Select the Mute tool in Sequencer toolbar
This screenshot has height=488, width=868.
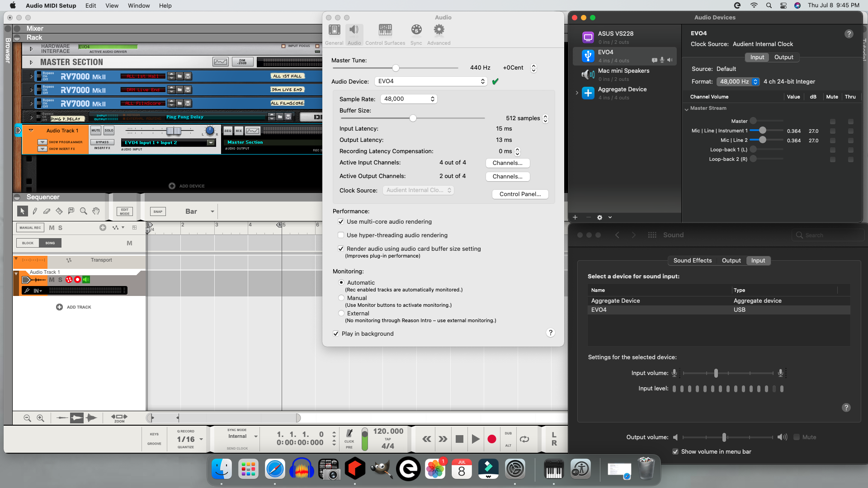(71, 211)
